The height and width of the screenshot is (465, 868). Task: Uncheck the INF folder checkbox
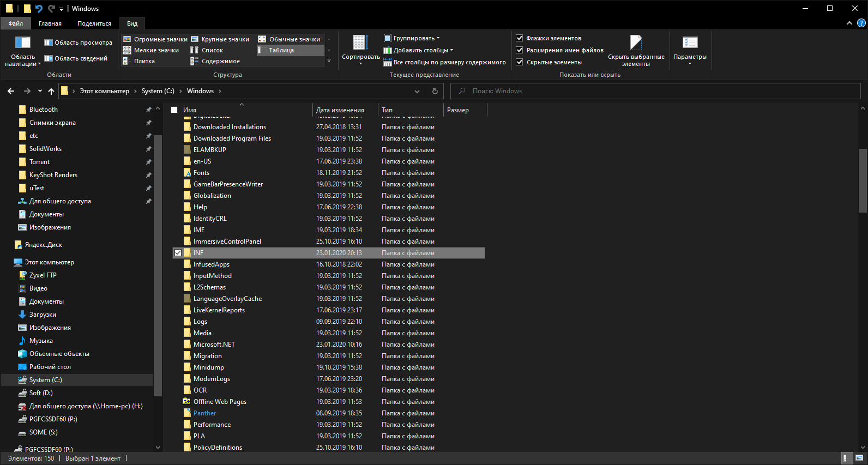point(178,253)
